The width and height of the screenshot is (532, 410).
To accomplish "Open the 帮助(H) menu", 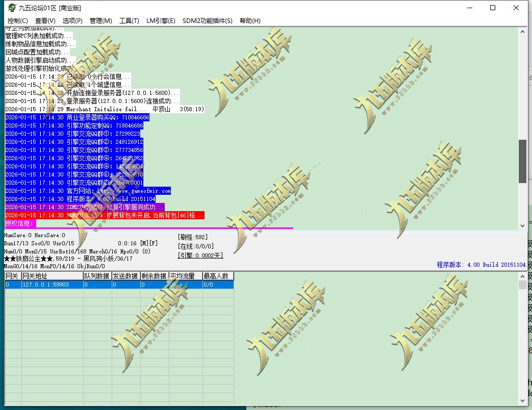I will pos(250,21).
